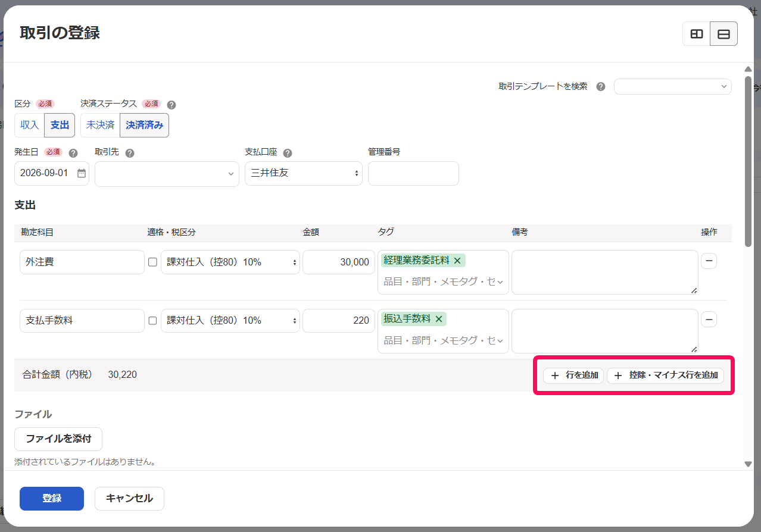Click the scrollbar up arrow

click(x=748, y=70)
